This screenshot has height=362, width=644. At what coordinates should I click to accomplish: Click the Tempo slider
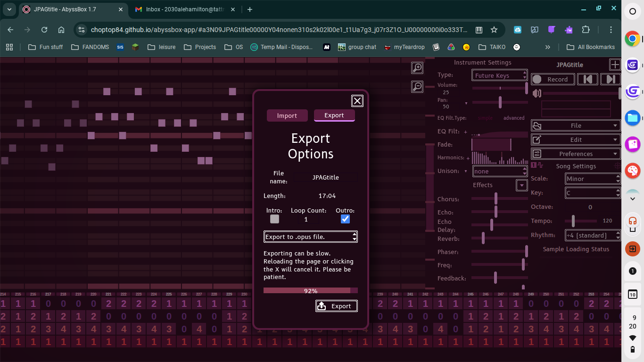pyautogui.click(x=580, y=221)
